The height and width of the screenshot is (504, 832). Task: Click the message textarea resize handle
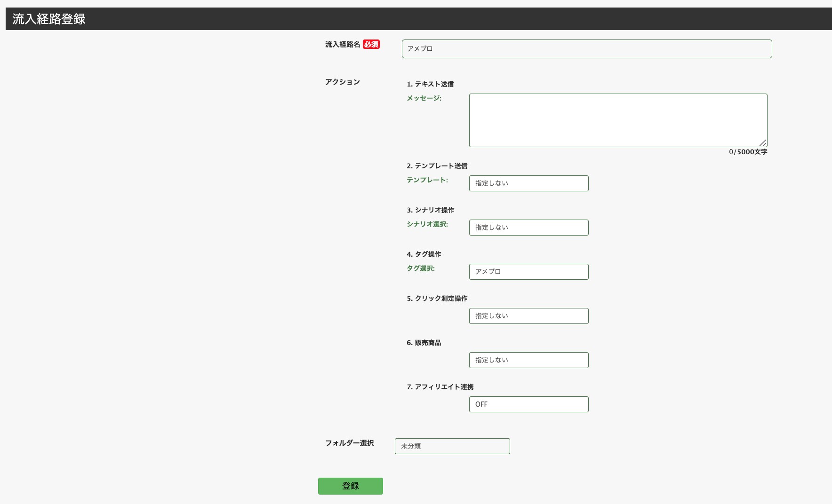click(763, 143)
